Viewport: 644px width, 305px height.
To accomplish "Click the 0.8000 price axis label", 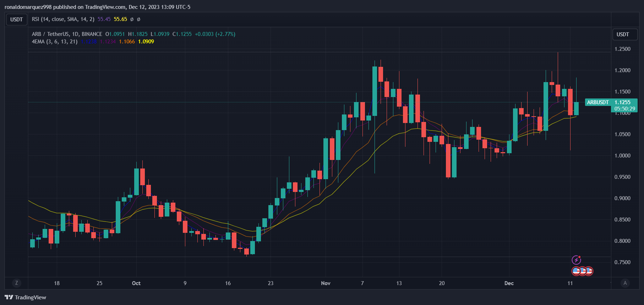I will point(623,241).
